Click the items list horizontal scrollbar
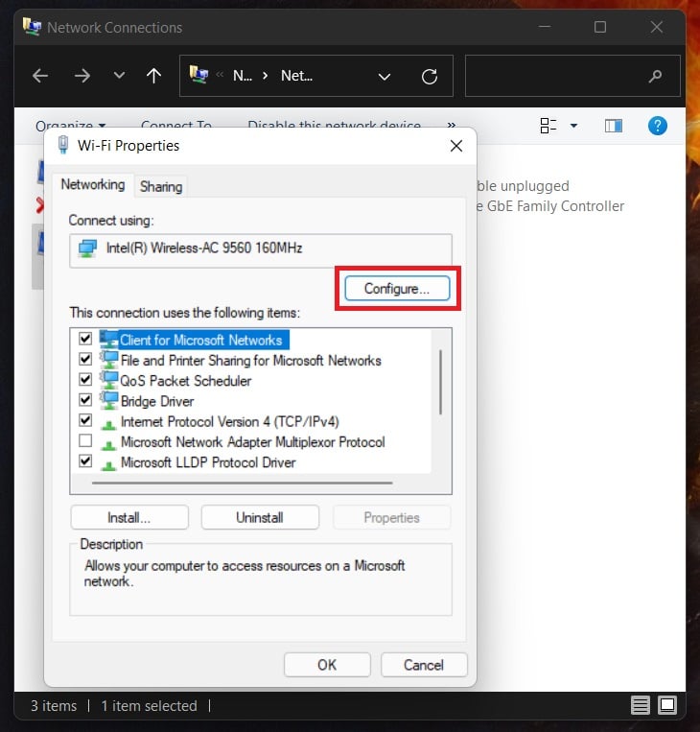 (x=243, y=484)
